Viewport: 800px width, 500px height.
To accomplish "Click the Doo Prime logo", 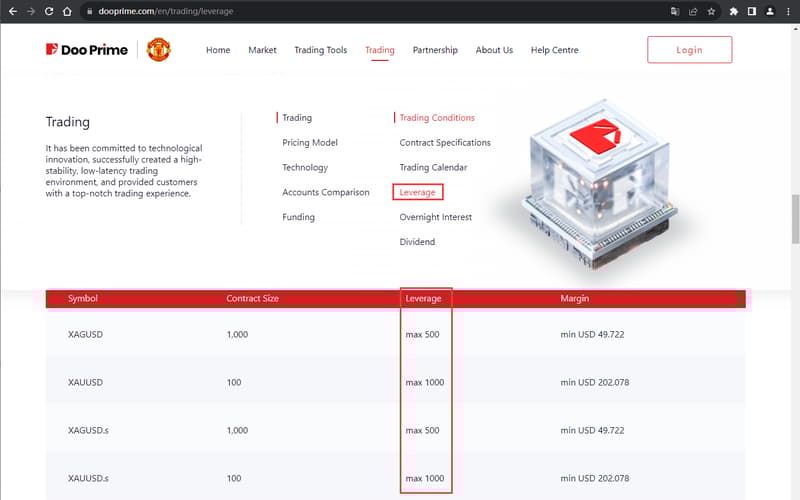I will (88, 50).
